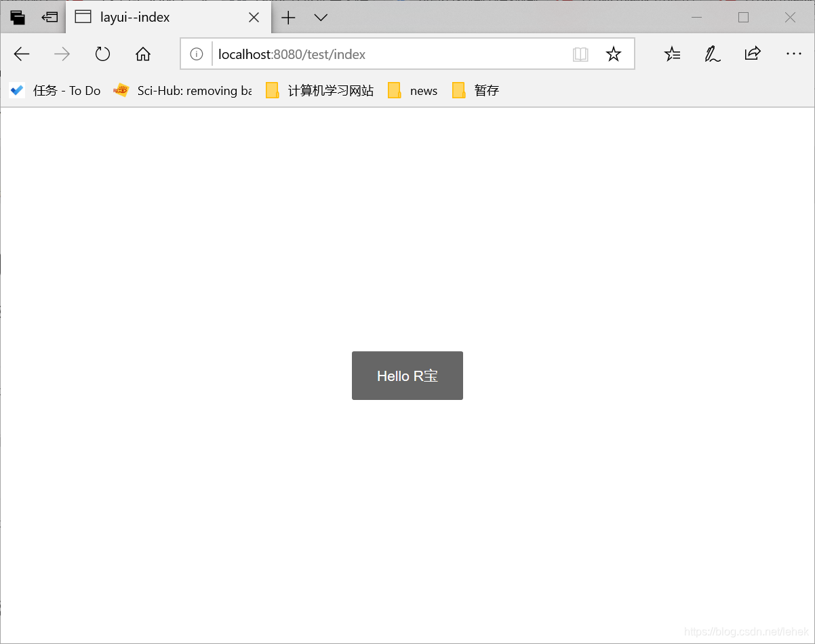Set these tabs aside

pyautogui.click(x=49, y=18)
